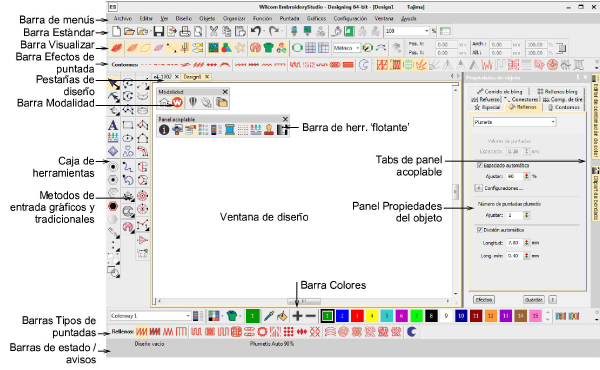This screenshot has width=600, height=370.
Task: Open the Colorway 1 dropdown
Action: 188,316
